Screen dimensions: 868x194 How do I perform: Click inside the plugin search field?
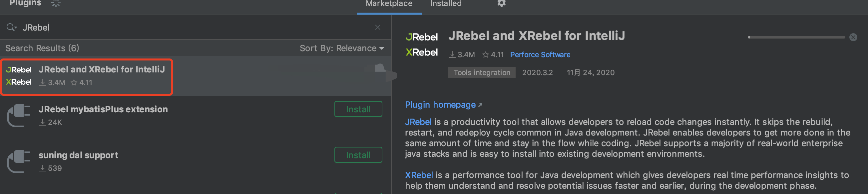pyautogui.click(x=135, y=27)
